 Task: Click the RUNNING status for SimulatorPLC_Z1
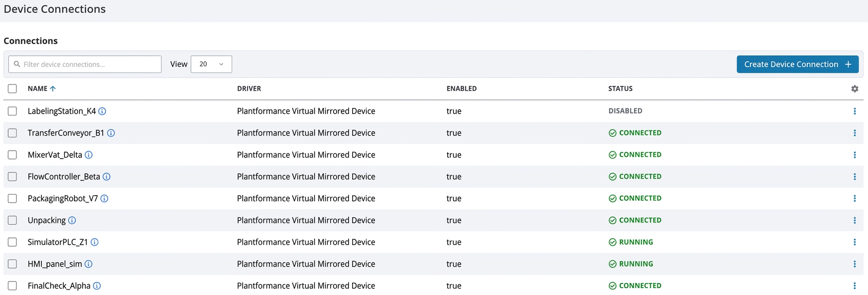point(631,242)
